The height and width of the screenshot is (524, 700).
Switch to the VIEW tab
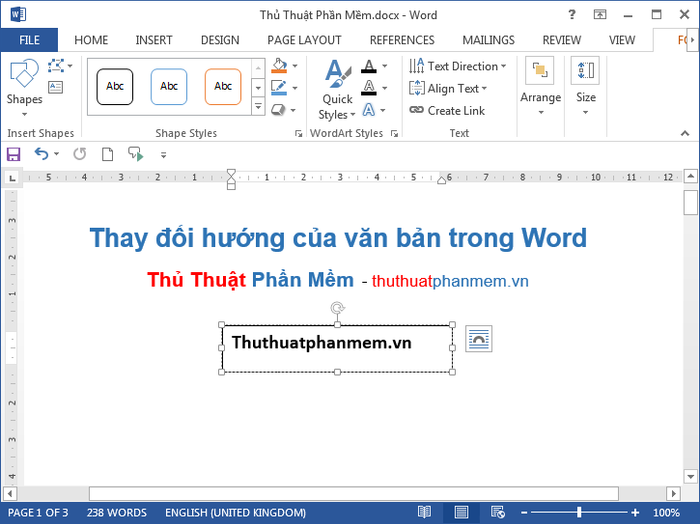[x=622, y=40]
